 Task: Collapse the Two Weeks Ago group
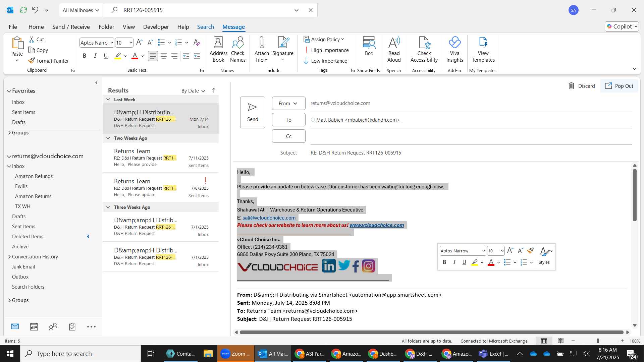coord(108,138)
